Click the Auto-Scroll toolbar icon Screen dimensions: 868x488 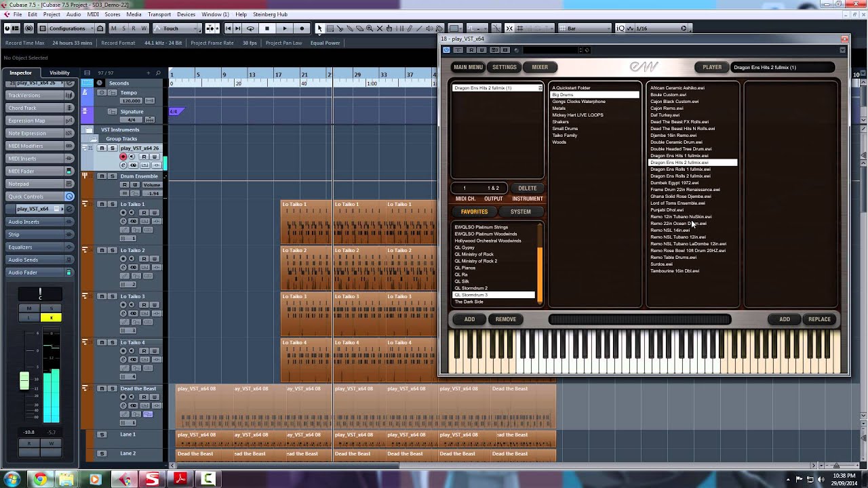[210, 28]
